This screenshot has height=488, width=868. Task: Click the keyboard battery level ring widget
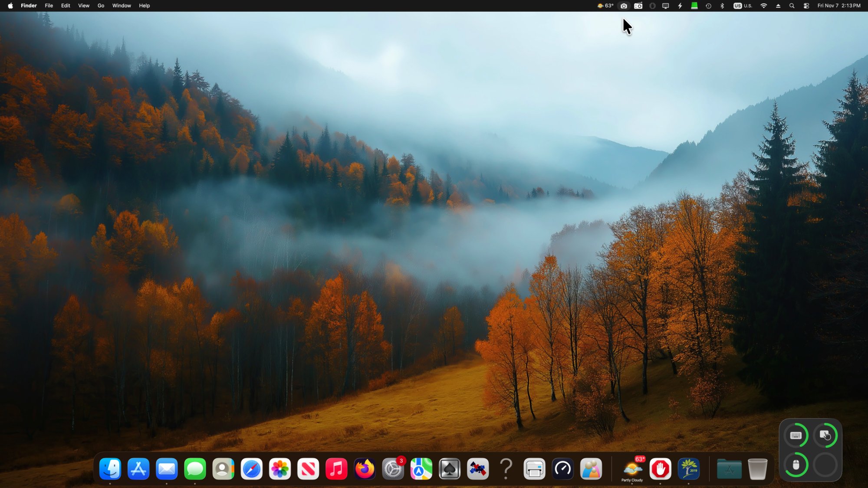[796, 436]
